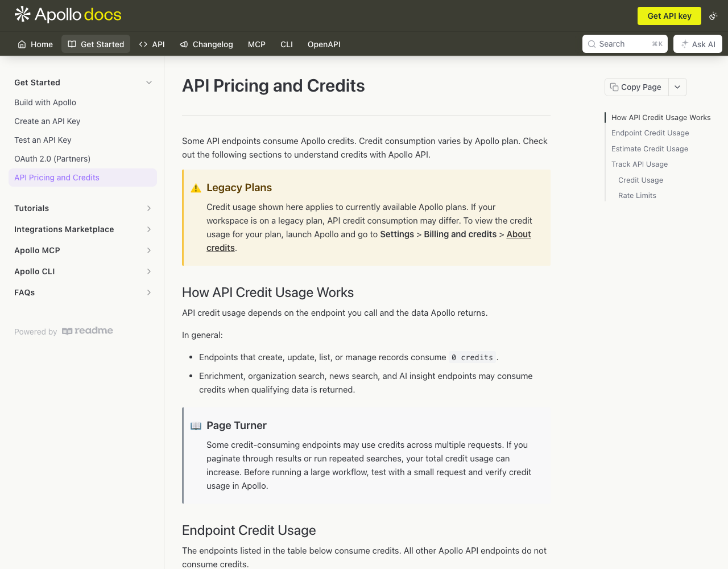This screenshot has height=569, width=728.
Task: Open Test an API Key page
Action: [43, 140]
